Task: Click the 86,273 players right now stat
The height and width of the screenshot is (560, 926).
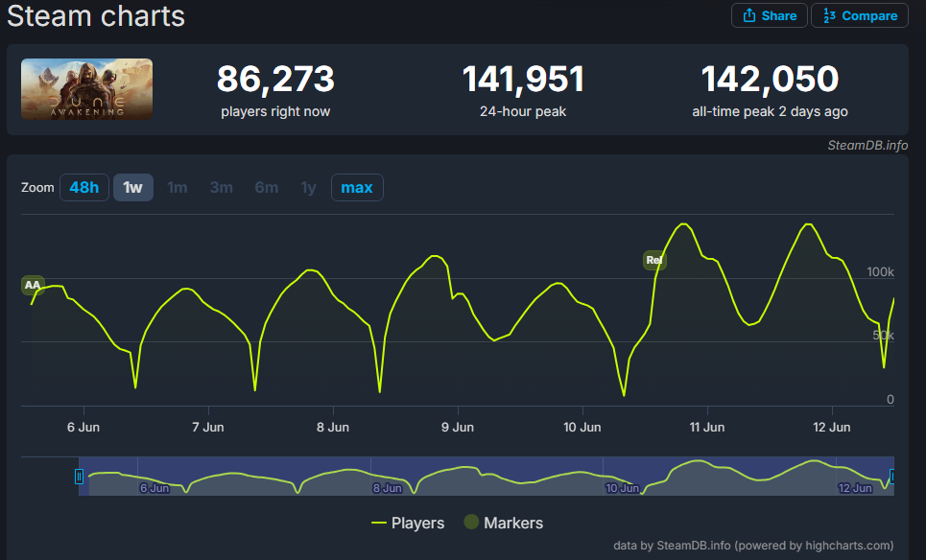Action: coord(275,90)
